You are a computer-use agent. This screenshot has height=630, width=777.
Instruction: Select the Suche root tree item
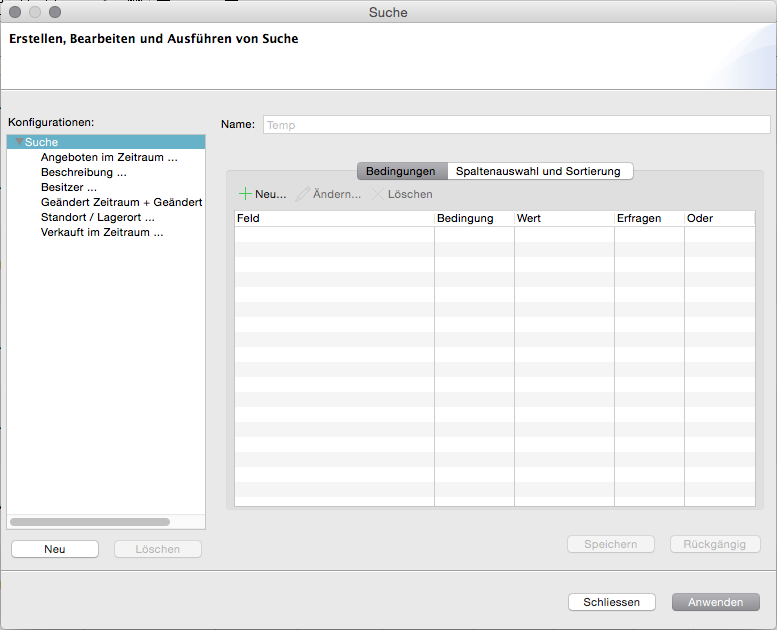pos(106,142)
